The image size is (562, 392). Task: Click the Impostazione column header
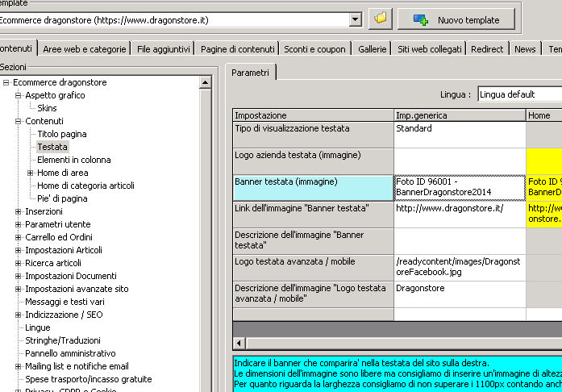[x=314, y=115]
